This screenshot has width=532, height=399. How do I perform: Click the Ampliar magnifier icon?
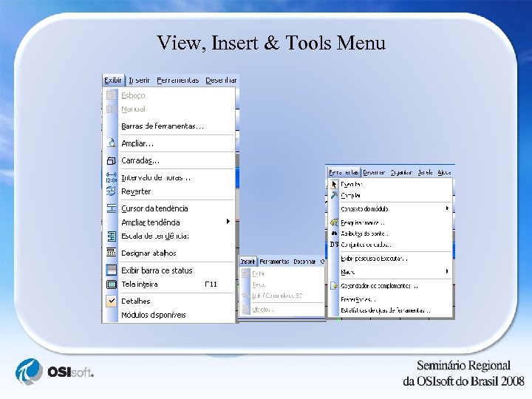111,143
